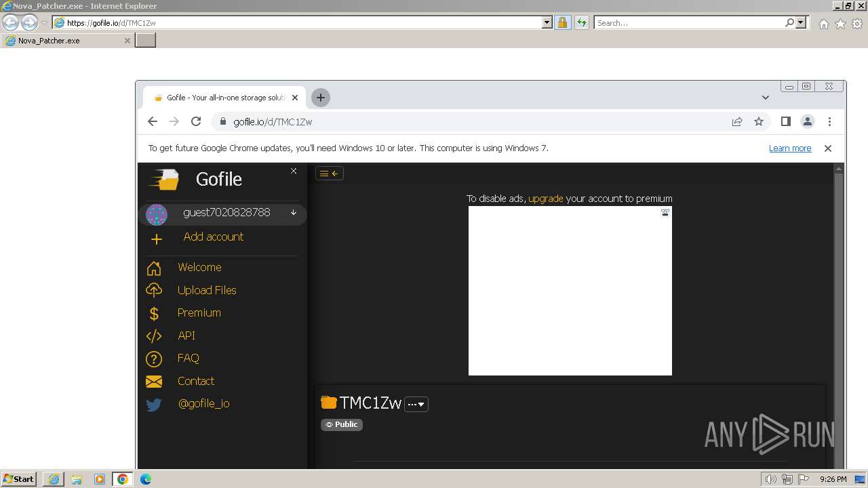Expand guest7020828788 account dropdown
This screenshot has height=488, width=868.
tap(294, 212)
